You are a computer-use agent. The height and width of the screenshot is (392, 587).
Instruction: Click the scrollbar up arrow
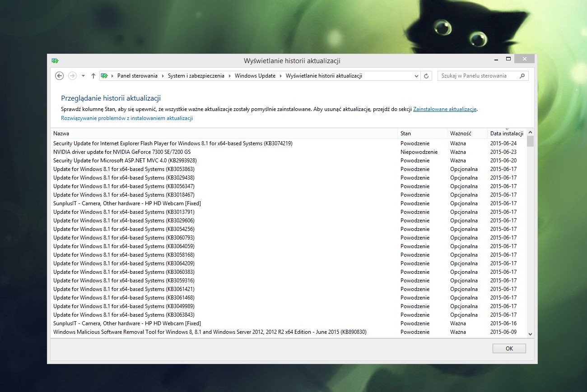[x=530, y=132]
